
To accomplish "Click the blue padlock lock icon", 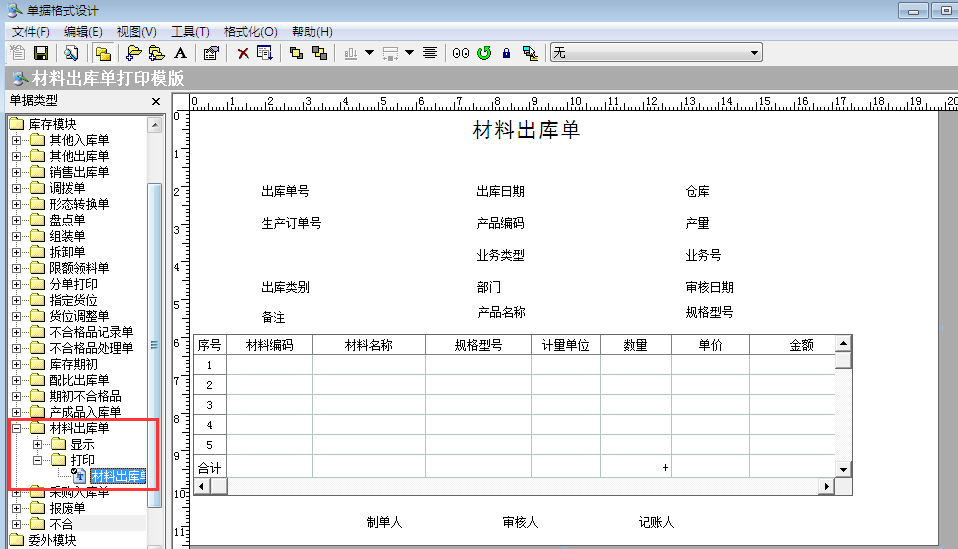I will coord(507,52).
